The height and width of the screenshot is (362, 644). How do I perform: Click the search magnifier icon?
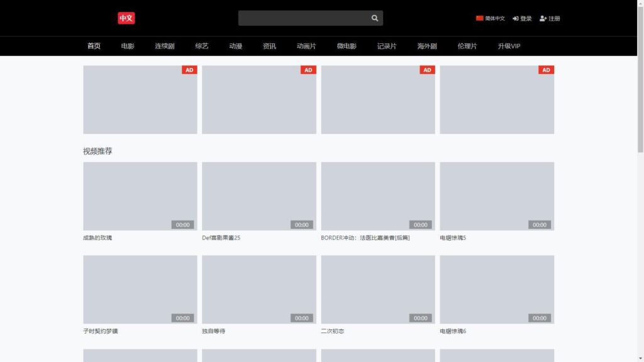375,18
